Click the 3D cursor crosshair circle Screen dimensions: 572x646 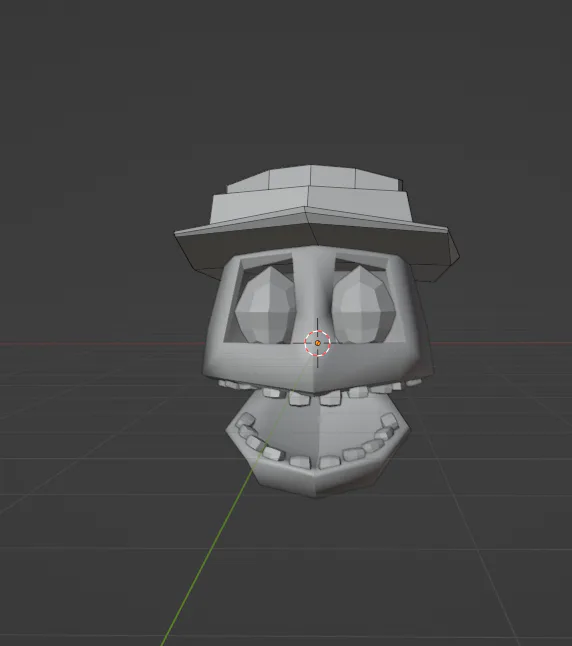pos(317,343)
